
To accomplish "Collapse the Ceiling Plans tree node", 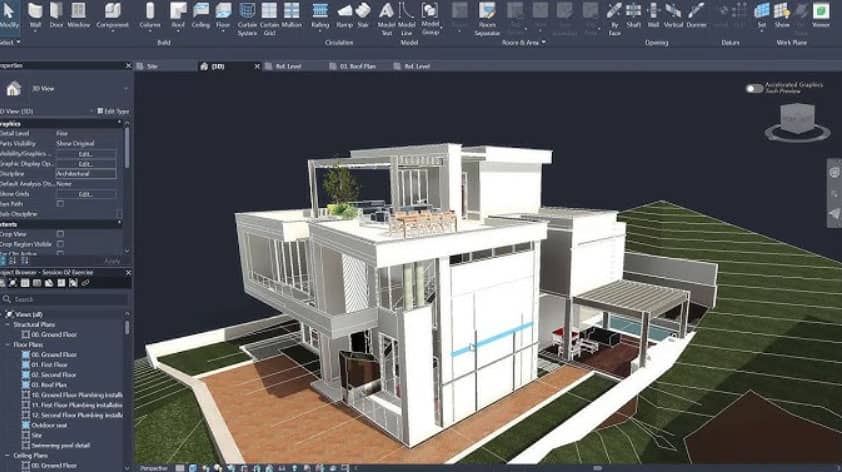I will (8, 456).
